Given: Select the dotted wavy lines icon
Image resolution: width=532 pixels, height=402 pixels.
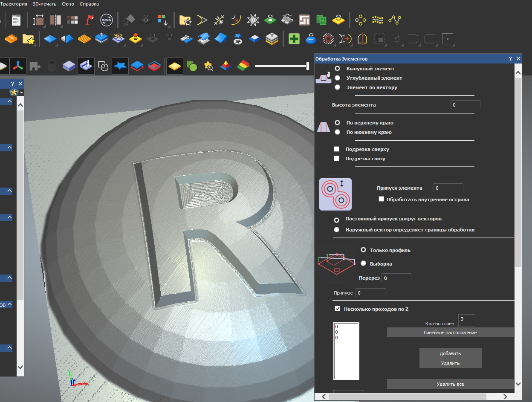Looking at the screenshot, I should (378, 20).
